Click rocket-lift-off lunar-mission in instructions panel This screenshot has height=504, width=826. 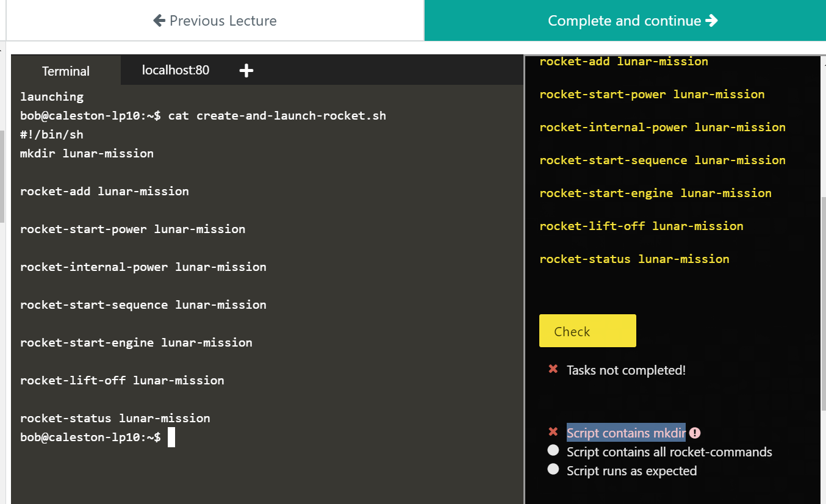pos(641,226)
